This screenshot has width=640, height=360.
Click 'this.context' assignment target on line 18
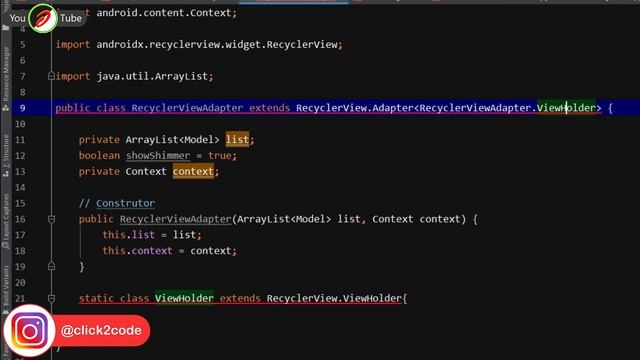coord(137,251)
